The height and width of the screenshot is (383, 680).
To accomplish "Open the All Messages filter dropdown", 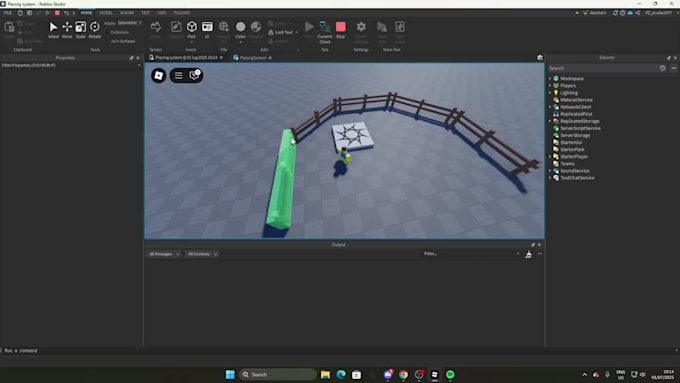I will tap(164, 254).
